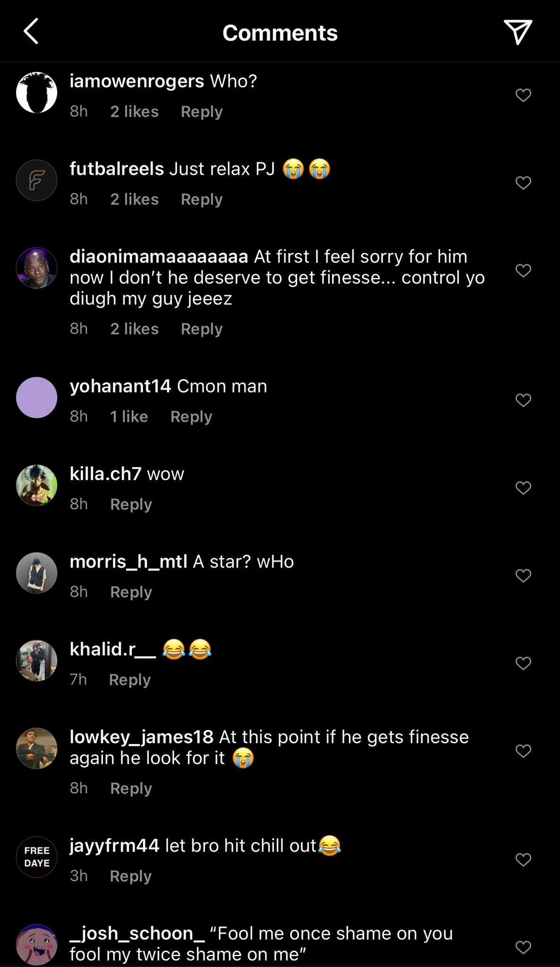Like yohanant14's "Cmon man" comment

click(523, 400)
